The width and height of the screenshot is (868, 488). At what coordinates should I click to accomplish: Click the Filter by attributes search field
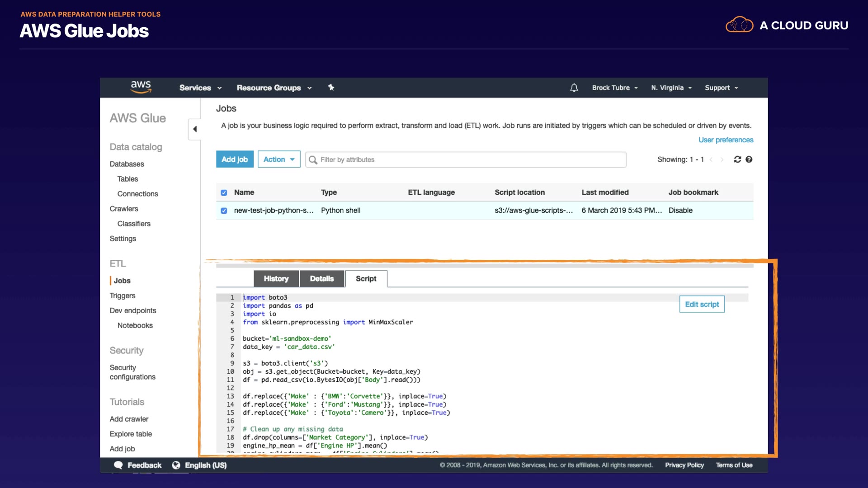coord(466,160)
